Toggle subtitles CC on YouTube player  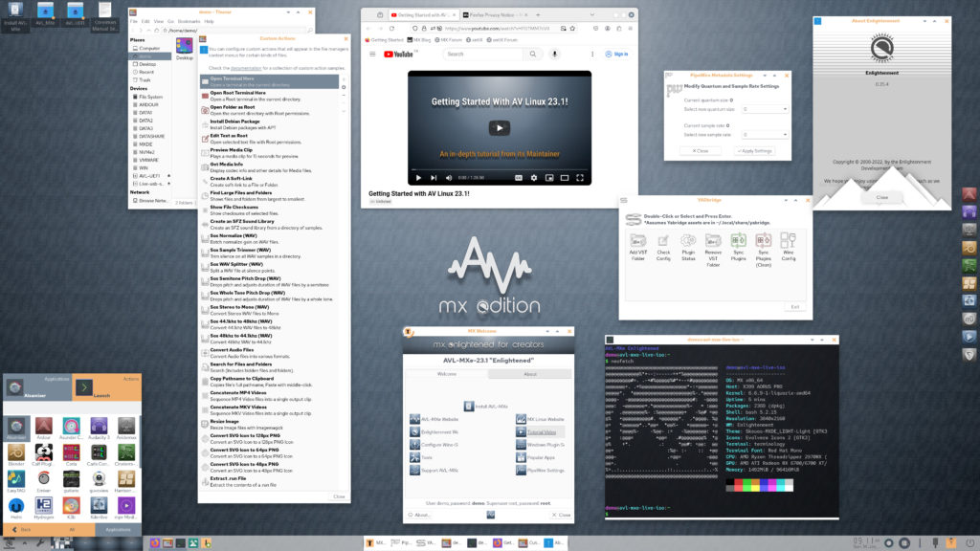point(518,178)
